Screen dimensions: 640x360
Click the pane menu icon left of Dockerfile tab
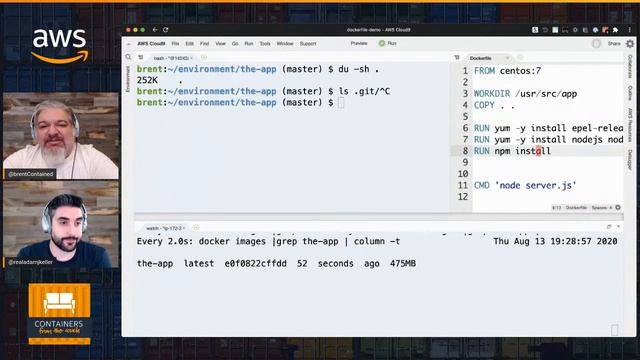pyautogui.click(x=457, y=58)
